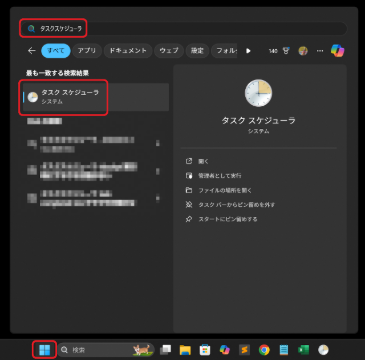Viewport: 365px width, 360px height.
Task: Select the ドキュメント filter tab
Action: coord(128,51)
